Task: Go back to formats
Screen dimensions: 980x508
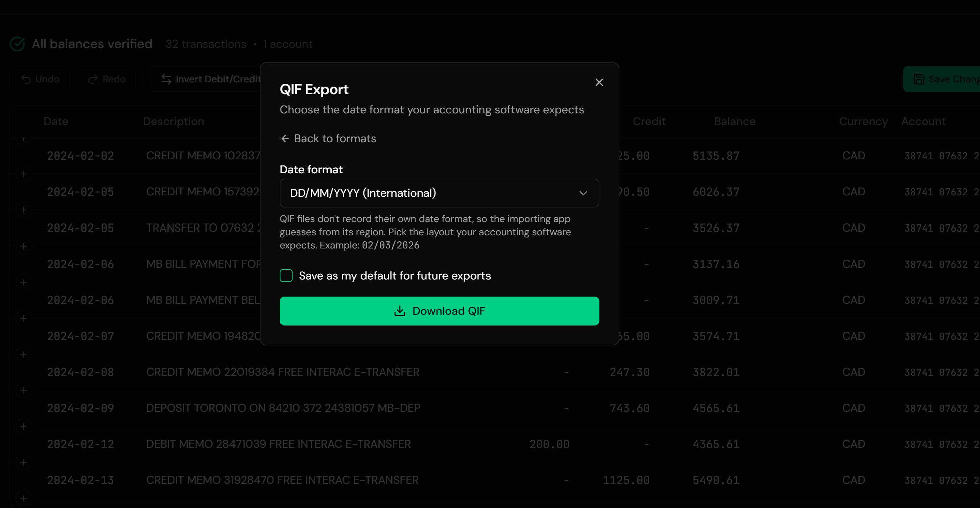Action: click(328, 139)
